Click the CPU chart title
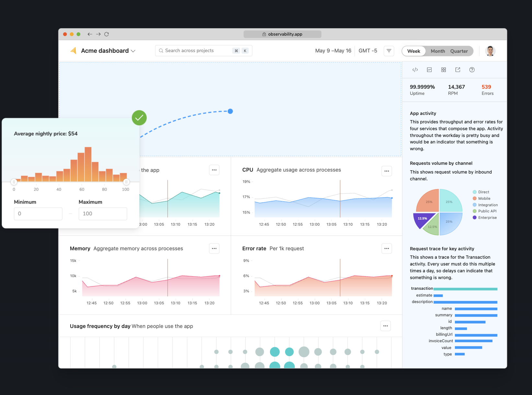 tap(248, 170)
